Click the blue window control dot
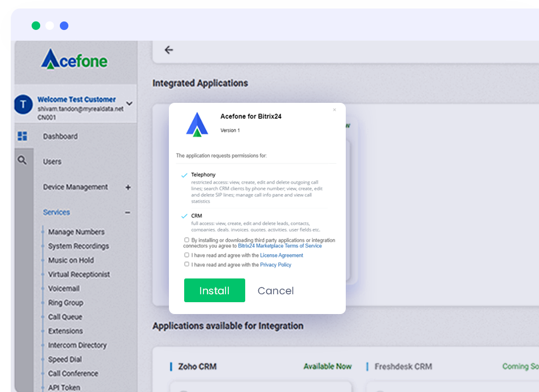Viewport: 539px width, 392px height. coord(64,26)
